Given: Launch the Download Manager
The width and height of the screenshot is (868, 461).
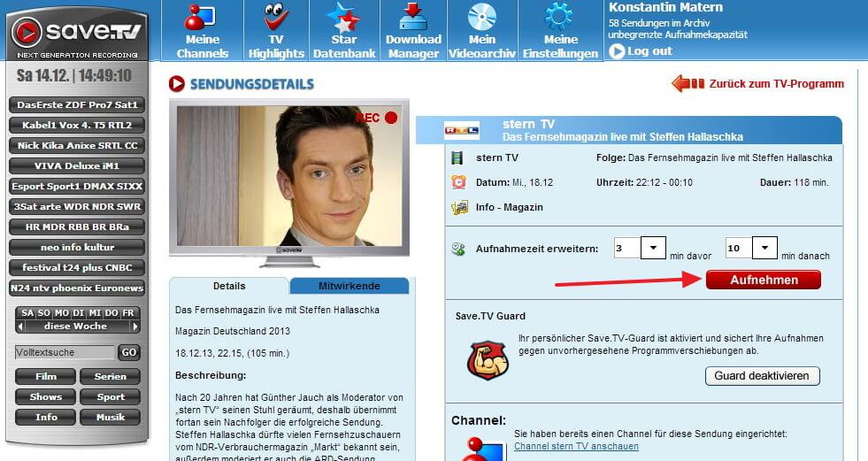Looking at the screenshot, I should click(413, 30).
